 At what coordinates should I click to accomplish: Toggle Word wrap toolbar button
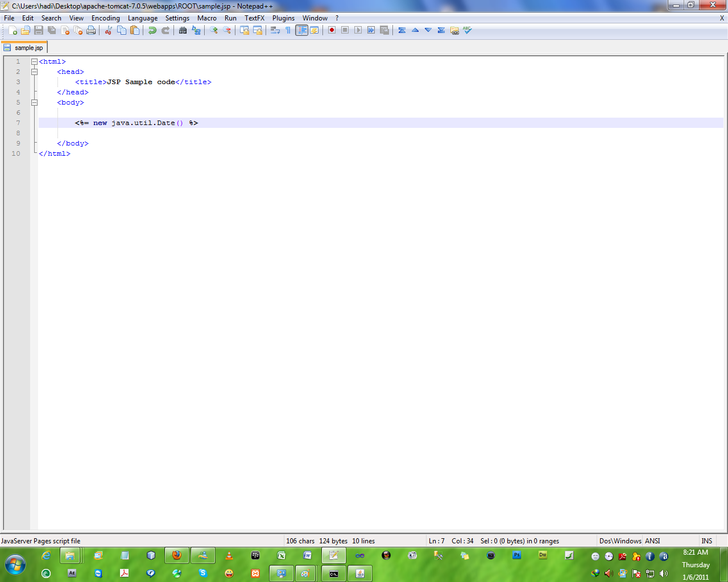coord(275,30)
